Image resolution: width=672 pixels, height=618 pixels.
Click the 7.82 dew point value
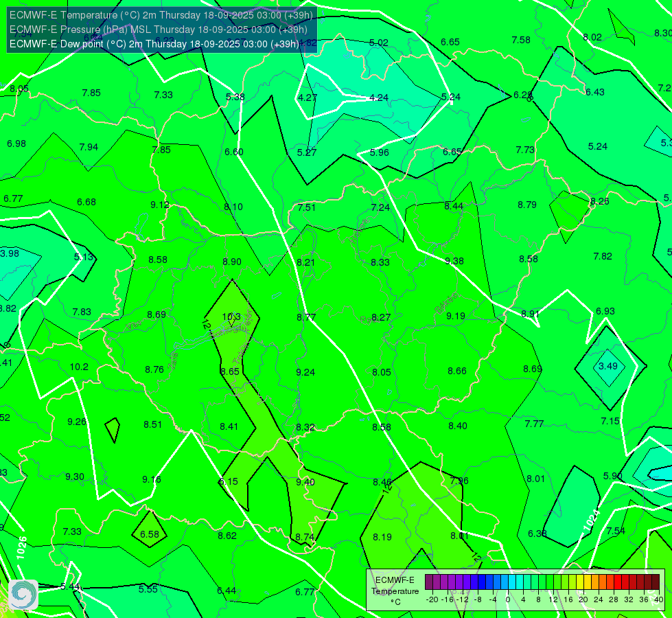(603, 256)
